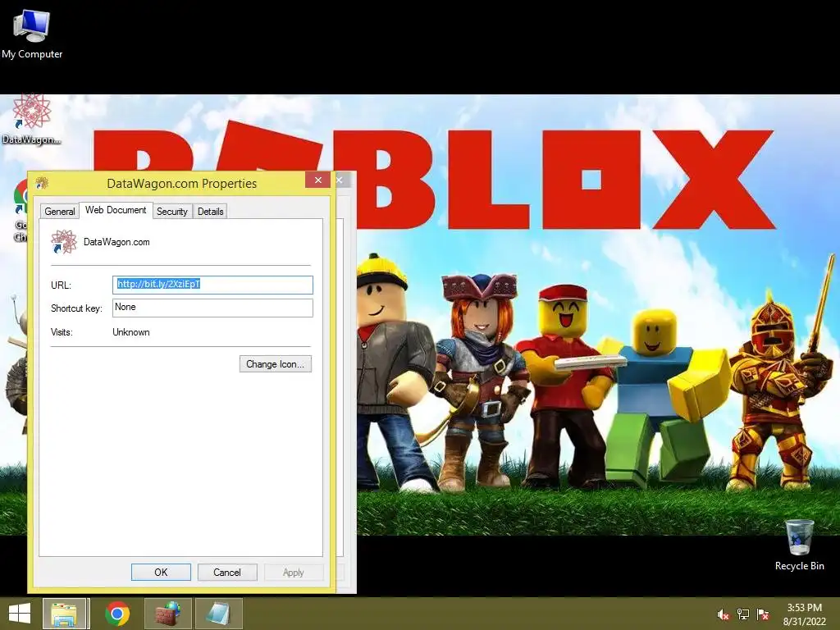Open the My Computer desktop icon

(x=32, y=33)
